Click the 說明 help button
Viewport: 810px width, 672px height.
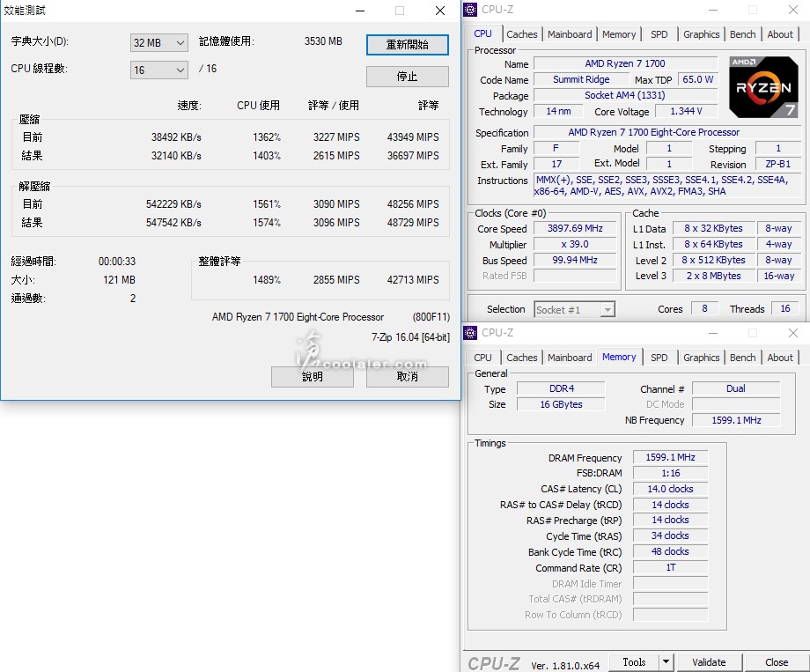point(313,377)
